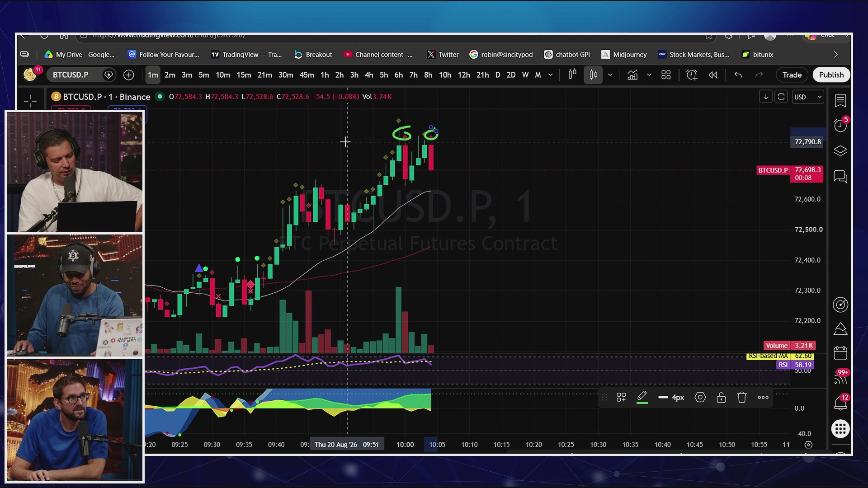
Task: Delete the drawing with the trash icon
Action: (742, 398)
